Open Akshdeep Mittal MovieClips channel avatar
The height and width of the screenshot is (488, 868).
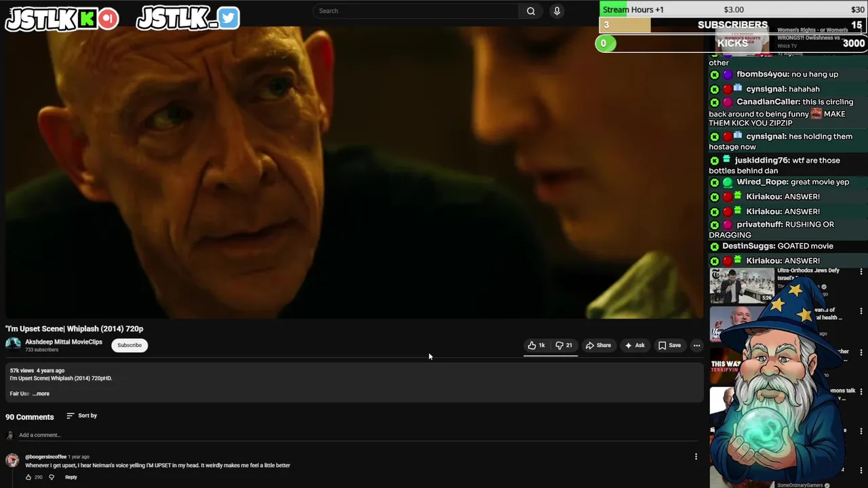click(x=13, y=344)
